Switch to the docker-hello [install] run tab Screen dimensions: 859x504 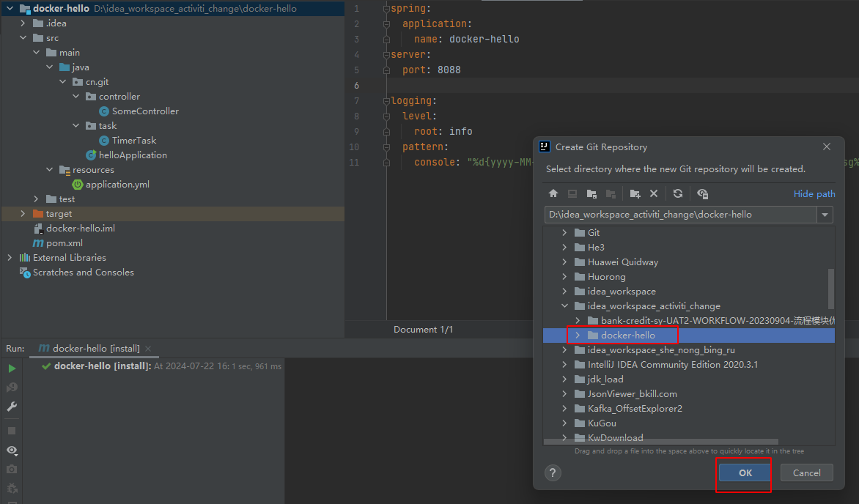pos(93,348)
